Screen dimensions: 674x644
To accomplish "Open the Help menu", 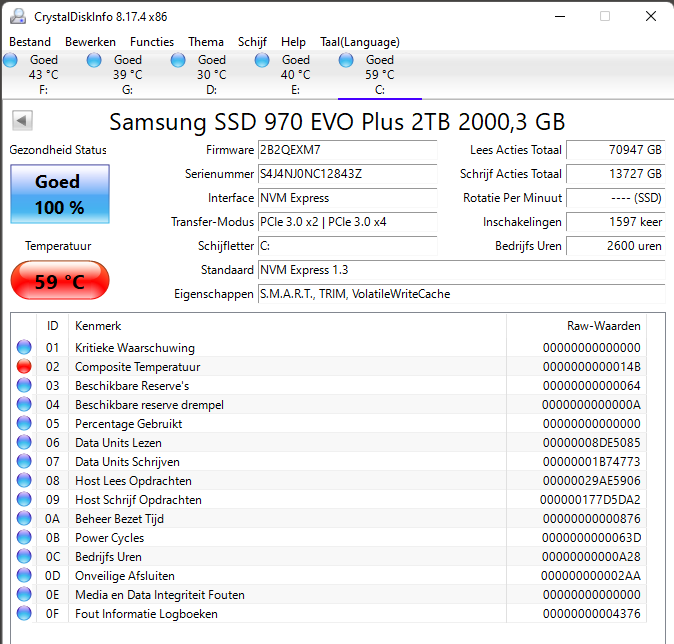I will pos(293,42).
